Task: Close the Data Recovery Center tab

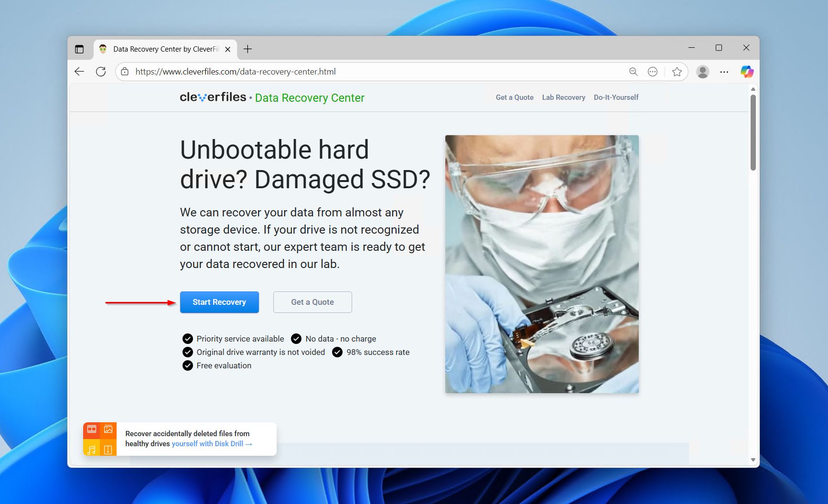Action: [x=228, y=49]
